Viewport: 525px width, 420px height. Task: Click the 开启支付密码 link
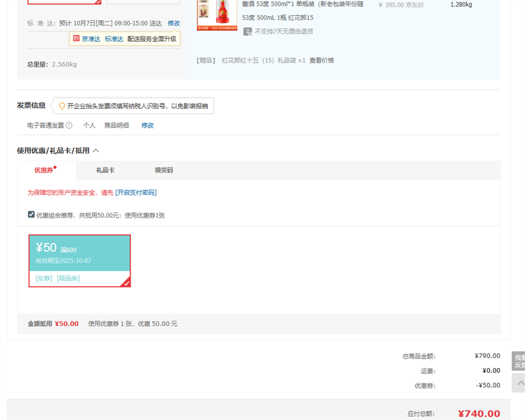(x=136, y=192)
